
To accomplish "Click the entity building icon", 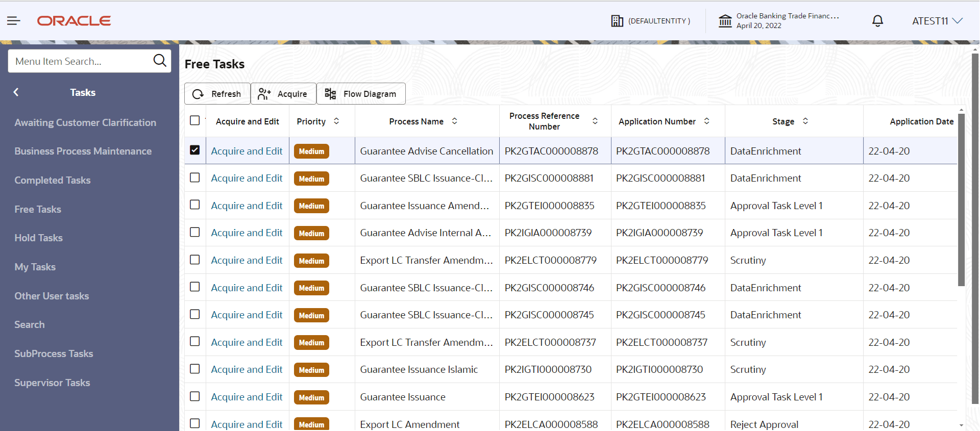I will pos(617,21).
